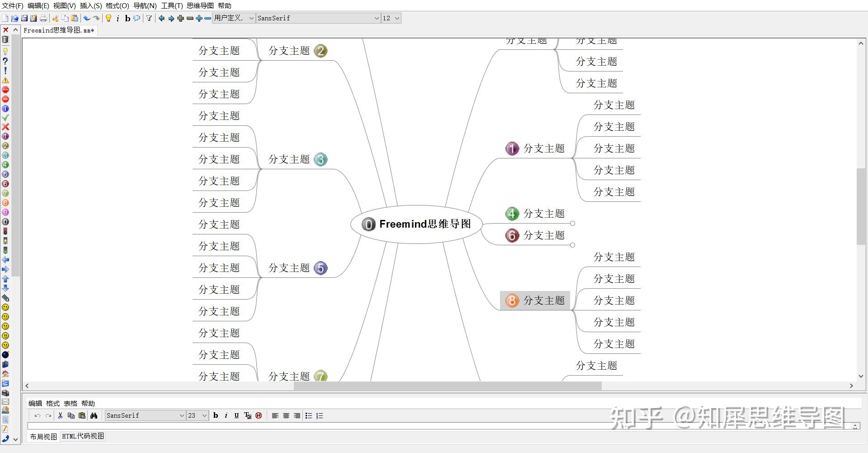The width and height of the screenshot is (868, 453).
Task: Add priority 9 icon from sidebar
Action: point(5,212)
